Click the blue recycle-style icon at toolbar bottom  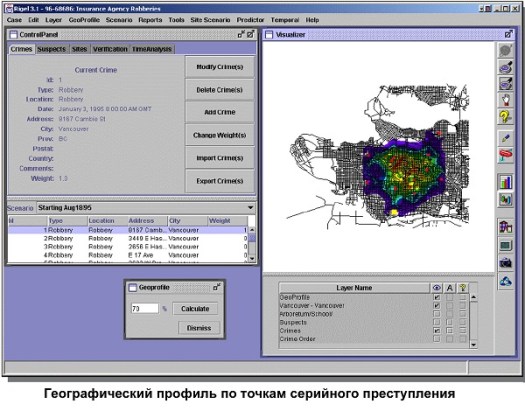[506, 281]
